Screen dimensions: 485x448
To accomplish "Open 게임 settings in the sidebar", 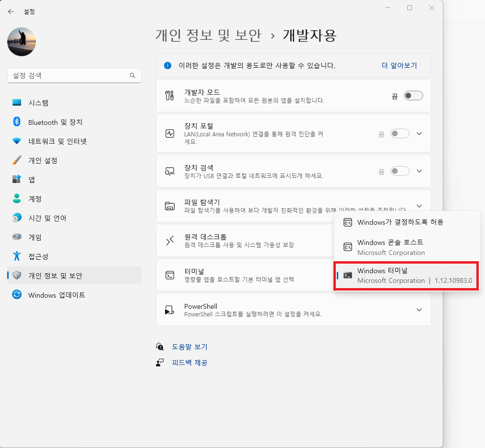I will [x=74, y=237].
